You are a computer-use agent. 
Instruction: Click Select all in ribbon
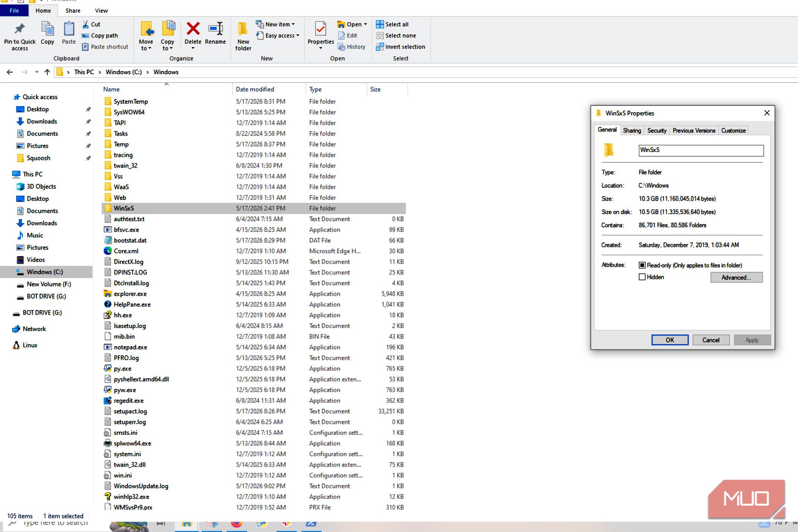pyautogui.click(x=392, y=24)
